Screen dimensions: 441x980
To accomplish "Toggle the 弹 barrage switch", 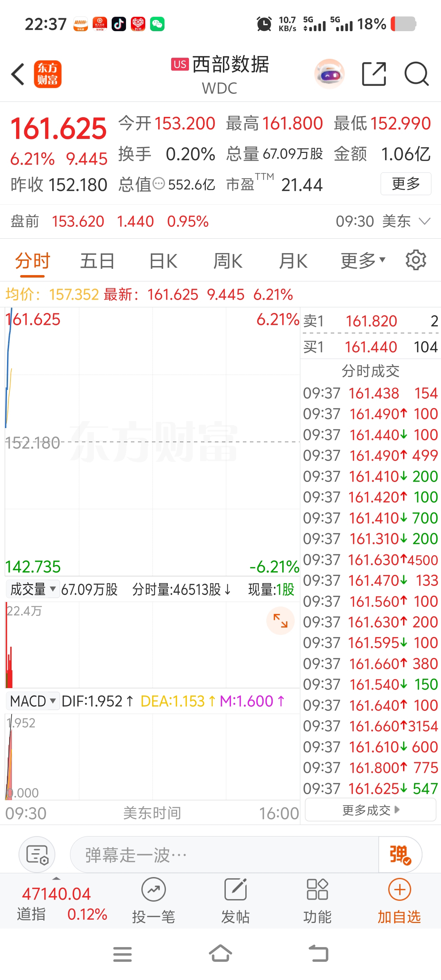I will (400, 854).
